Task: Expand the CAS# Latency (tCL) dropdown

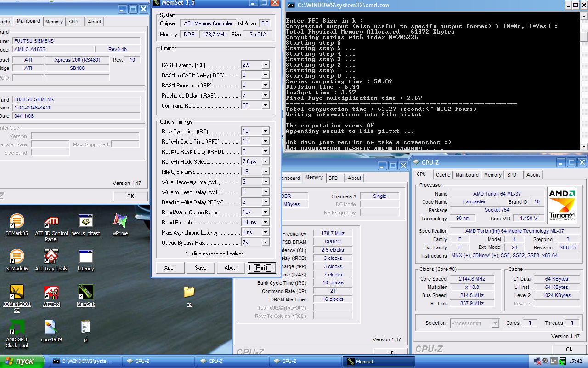Action: coord(265,65)
